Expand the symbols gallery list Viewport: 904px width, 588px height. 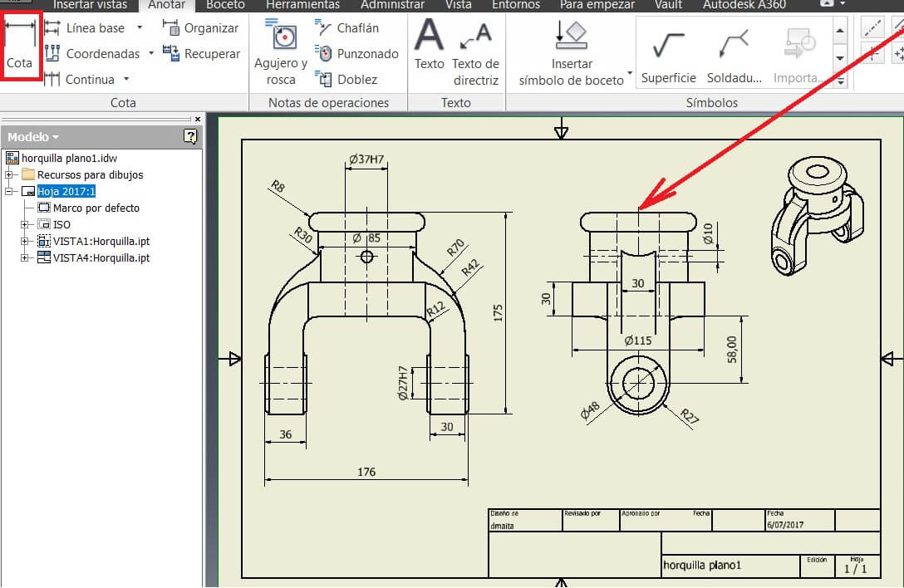coord(840,81)
